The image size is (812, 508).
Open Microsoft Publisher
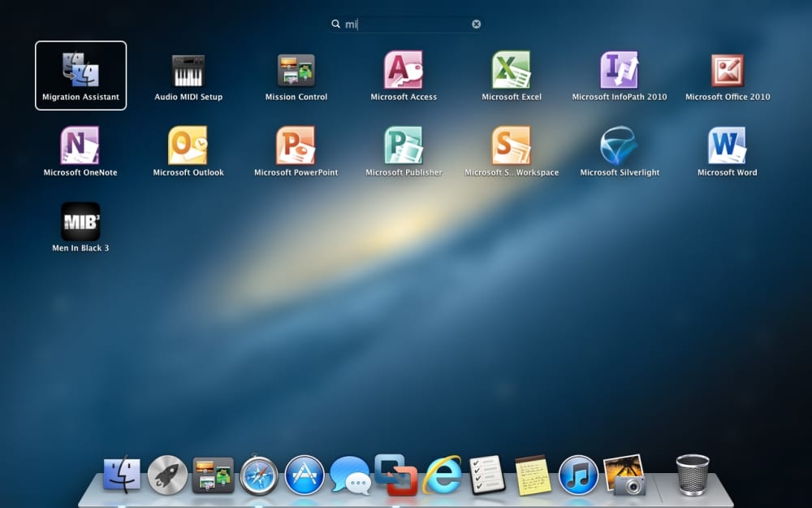click(x=404, y=145)
